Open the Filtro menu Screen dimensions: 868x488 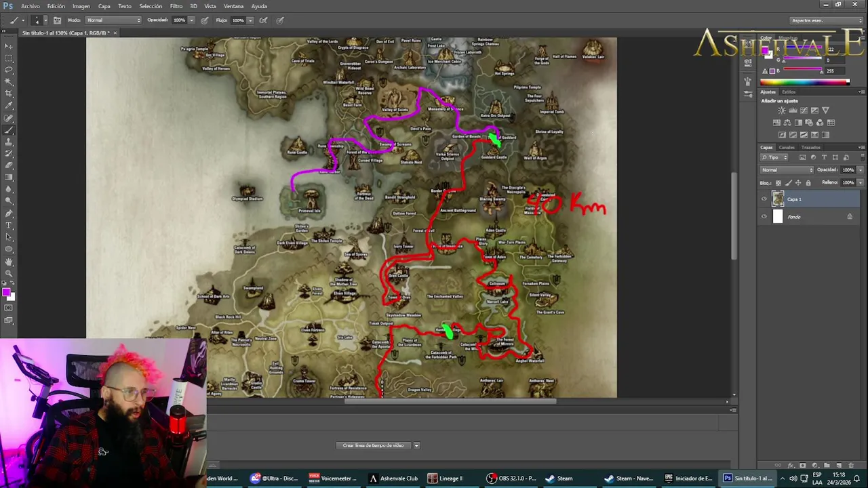point(176,6)
